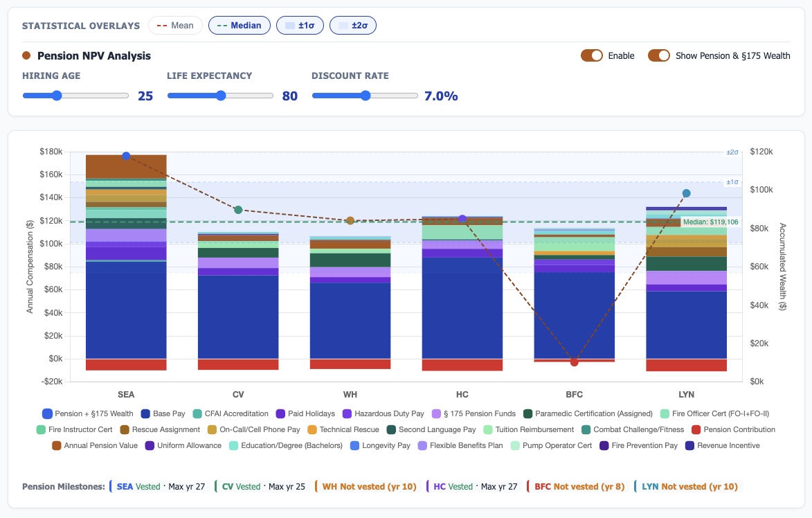812x518 pixels.
Task: Toggle Revenue Incentive legend item
Action: [723, 445]
